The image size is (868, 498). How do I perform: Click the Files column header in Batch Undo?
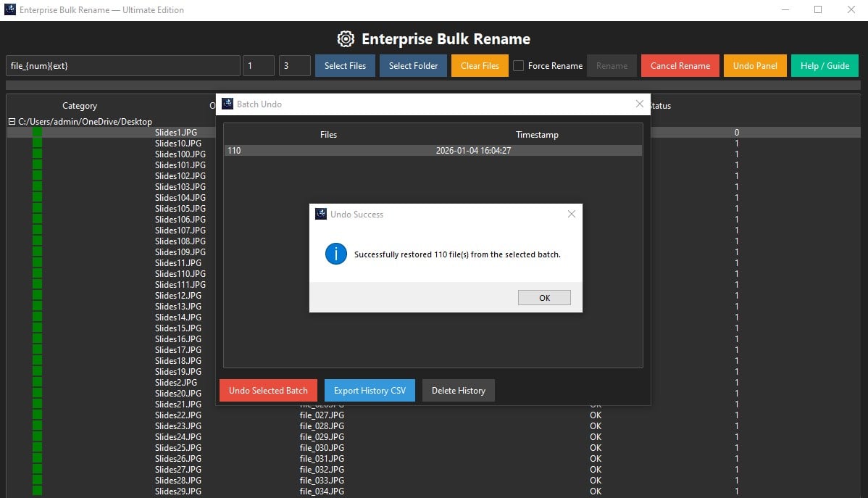(328, 135)
